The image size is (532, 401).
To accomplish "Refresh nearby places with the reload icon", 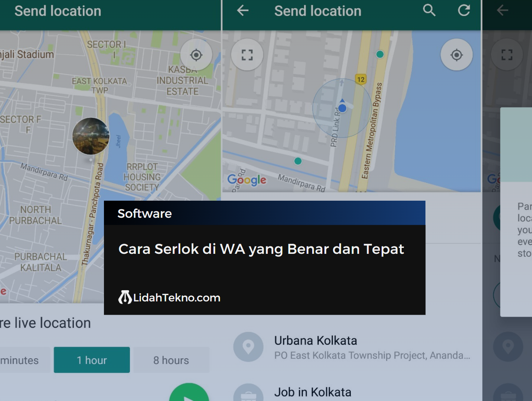I will pos(464,10).
